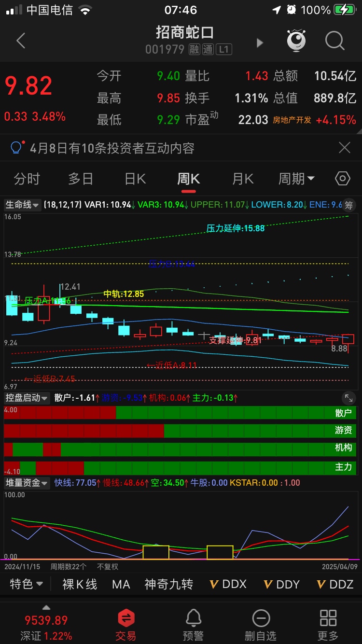Image resolution: width=362 pixels, height=644 pixels.
Task: Close the investor interaction notice
Action: click(x=344, y=148)
